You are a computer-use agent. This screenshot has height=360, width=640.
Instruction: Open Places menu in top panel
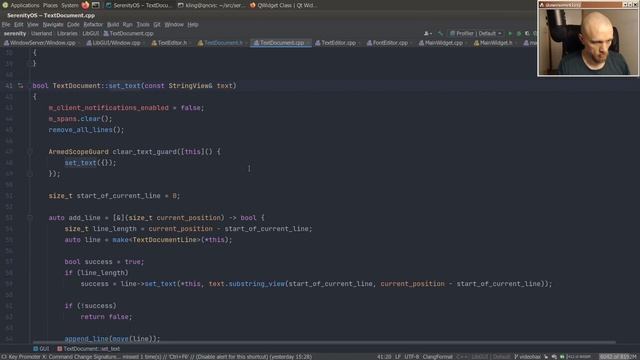(x=50, y=5)
